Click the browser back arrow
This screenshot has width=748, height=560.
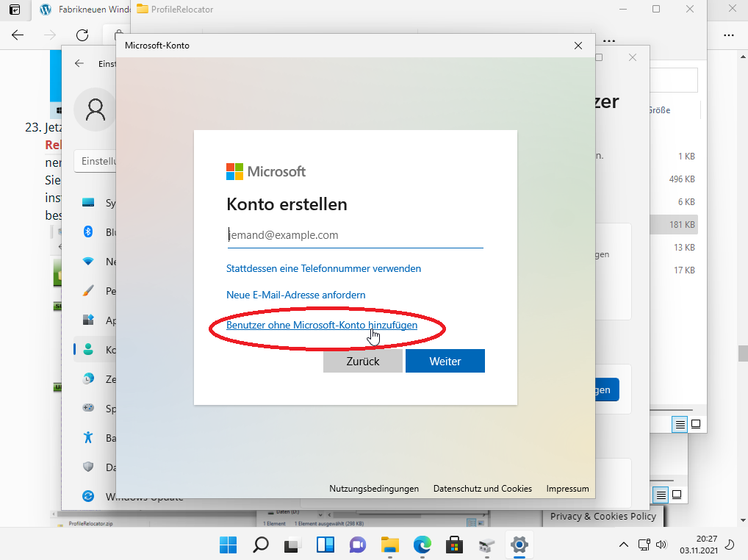click(x=18, y=35)
